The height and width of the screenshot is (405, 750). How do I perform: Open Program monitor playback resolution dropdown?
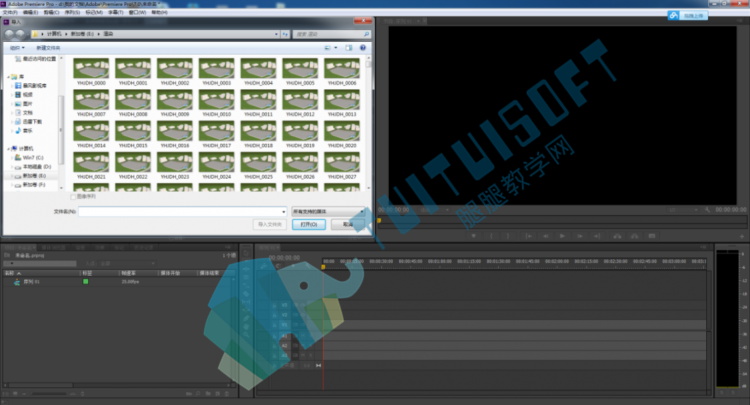[x=682, y=210]
